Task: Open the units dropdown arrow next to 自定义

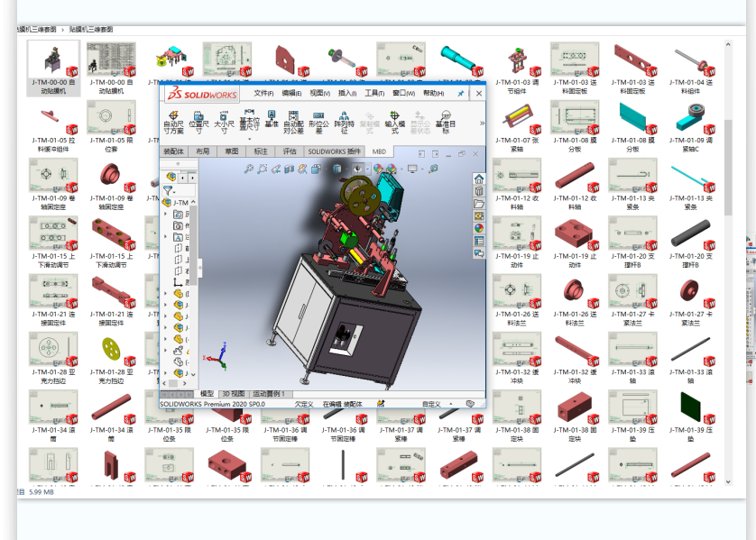Action: click(x=451, y=404)
